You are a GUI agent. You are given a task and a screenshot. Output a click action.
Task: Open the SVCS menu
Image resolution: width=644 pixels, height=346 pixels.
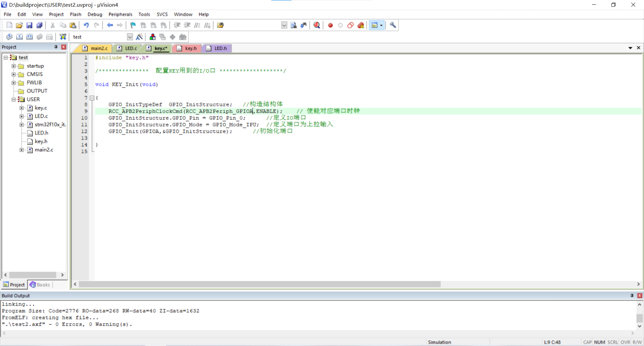[x=162, y=14]
